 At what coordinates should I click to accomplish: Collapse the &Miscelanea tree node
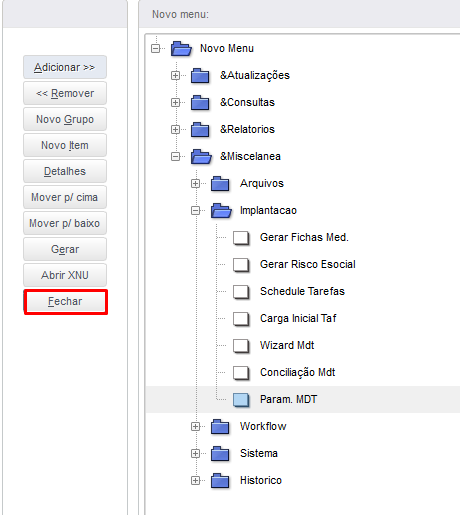pos(175,156)
